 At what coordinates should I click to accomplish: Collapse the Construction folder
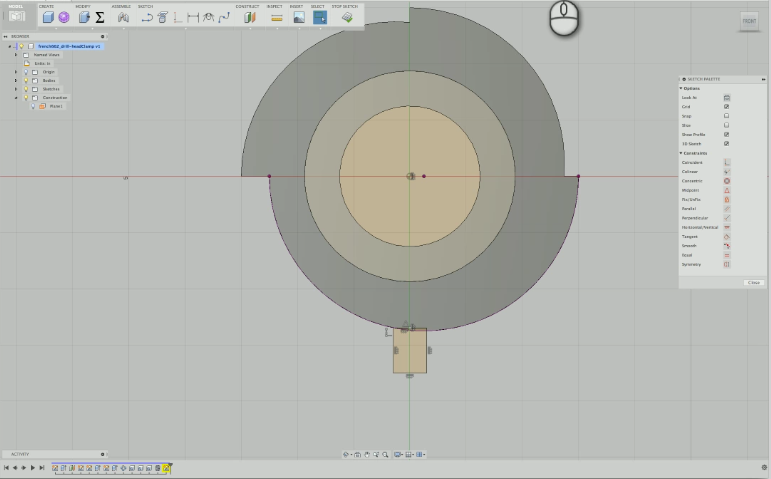click(x=16, y=98)
